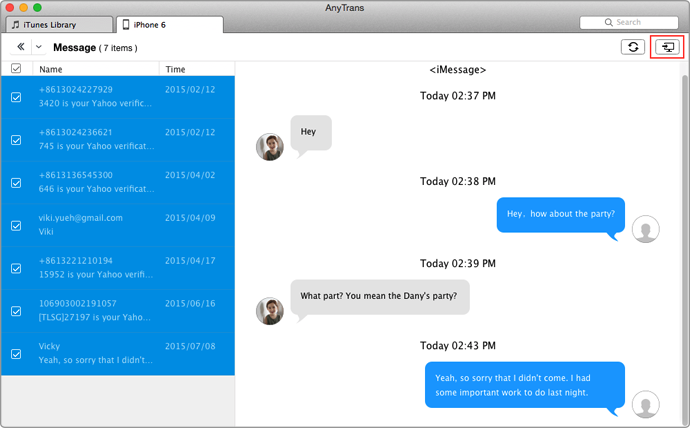
Task: Click the 'Today 02:43 PM' timestamp
Action: tap(458, 346)
